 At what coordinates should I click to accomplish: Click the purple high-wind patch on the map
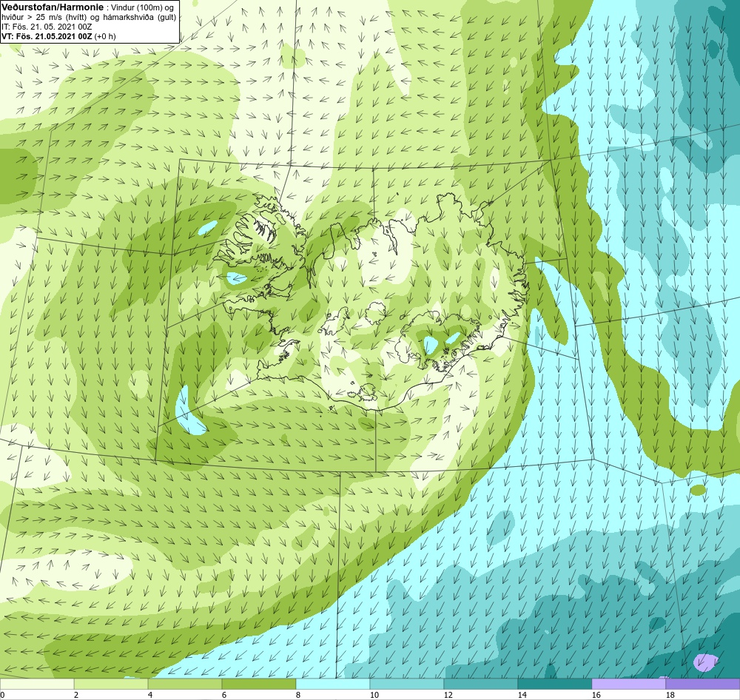tap(706, 662)
